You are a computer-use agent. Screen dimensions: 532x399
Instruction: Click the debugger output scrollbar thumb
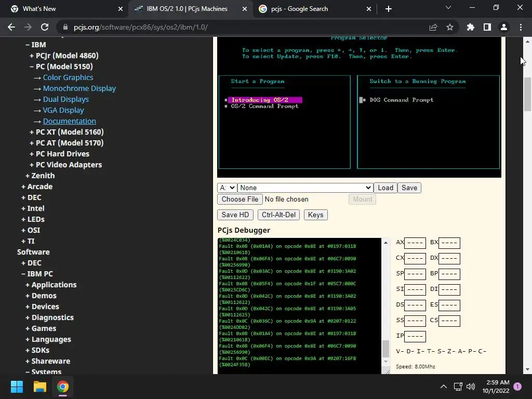click(385, 349)
